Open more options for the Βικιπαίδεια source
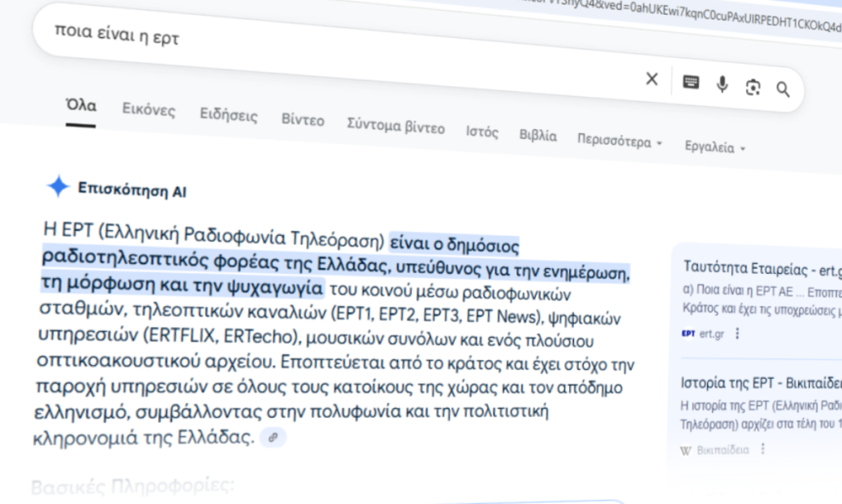The width and height of the screenshot is (842, 504). (762, 449)
